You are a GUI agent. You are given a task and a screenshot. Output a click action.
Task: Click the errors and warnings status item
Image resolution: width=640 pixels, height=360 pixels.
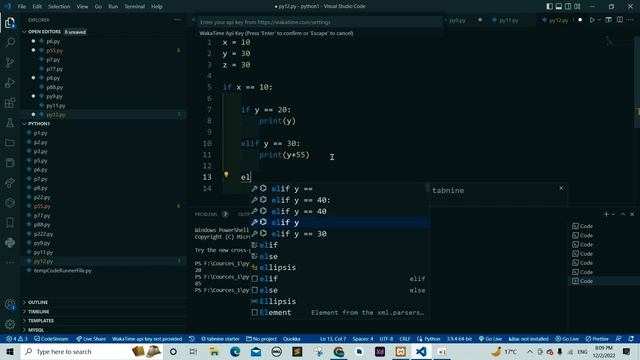click(17, 339)
